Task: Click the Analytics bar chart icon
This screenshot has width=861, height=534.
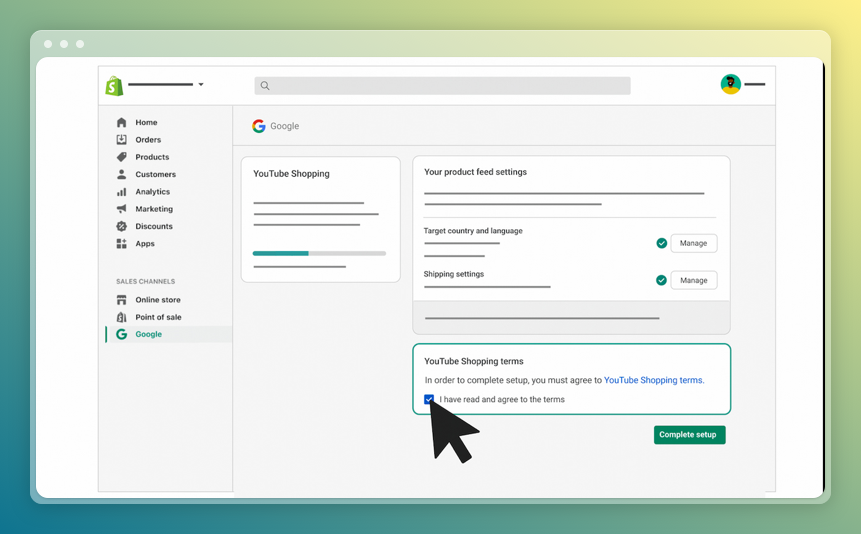Action: pos(122,192)
